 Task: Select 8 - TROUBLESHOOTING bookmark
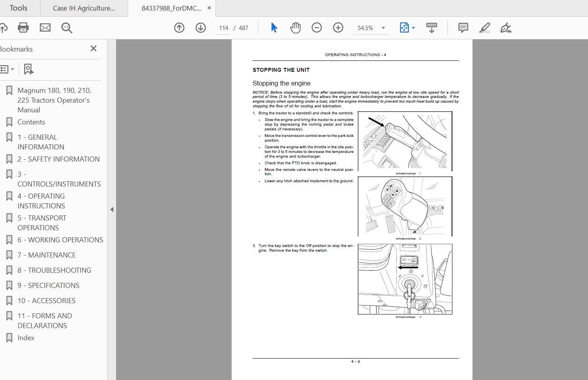[x=54, y=270]
